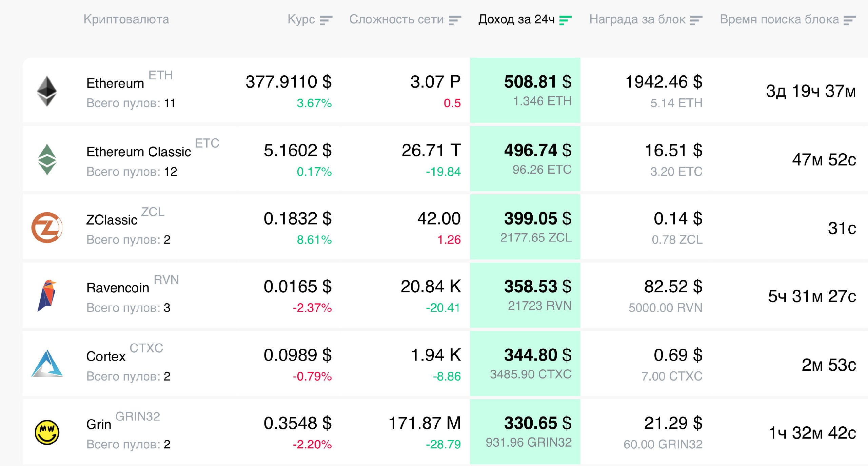Click block time 3д 19ч 37м
Viewport: 868px width, 466px height.
click(x=811, y=91)
